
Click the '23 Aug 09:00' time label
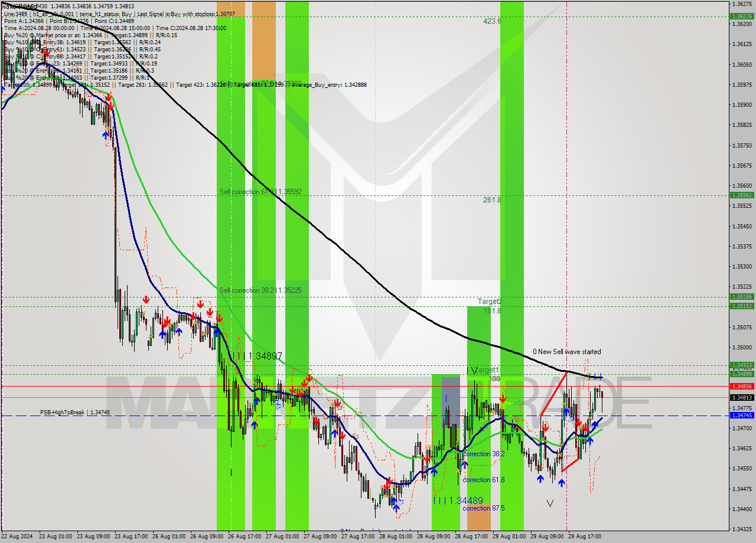[x=92, y=537]
